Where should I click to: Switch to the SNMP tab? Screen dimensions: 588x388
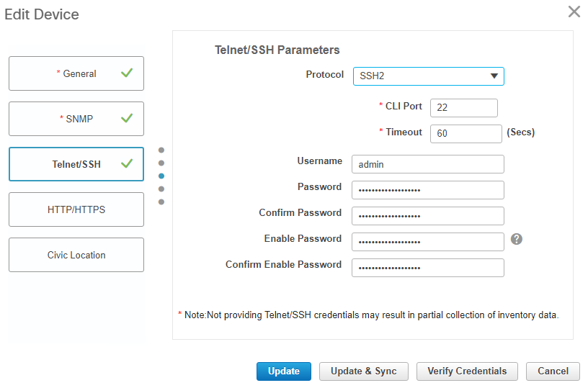point(76,119)
